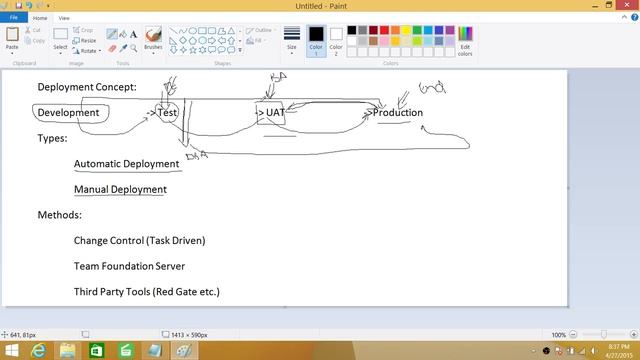Image resolution: width=640 pixels, height=360 pixels.
Task: Open File Explorer from taskbar
Action: 67,351
